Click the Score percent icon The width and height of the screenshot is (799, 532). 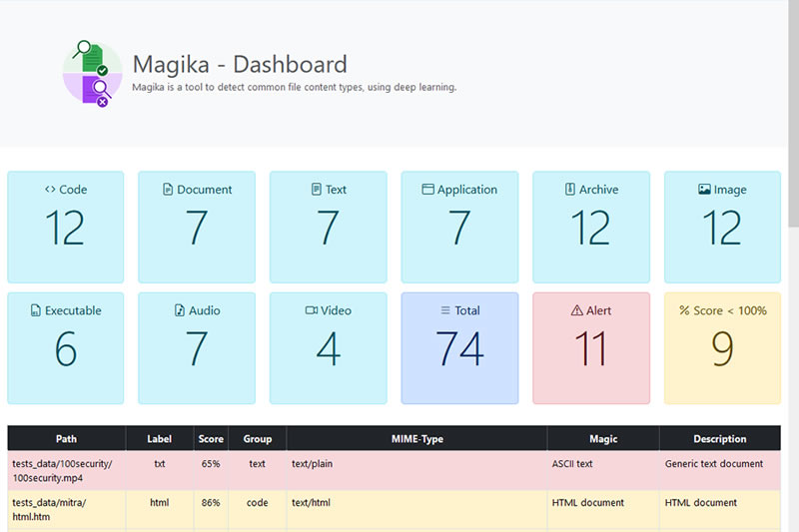click(684, 310)
